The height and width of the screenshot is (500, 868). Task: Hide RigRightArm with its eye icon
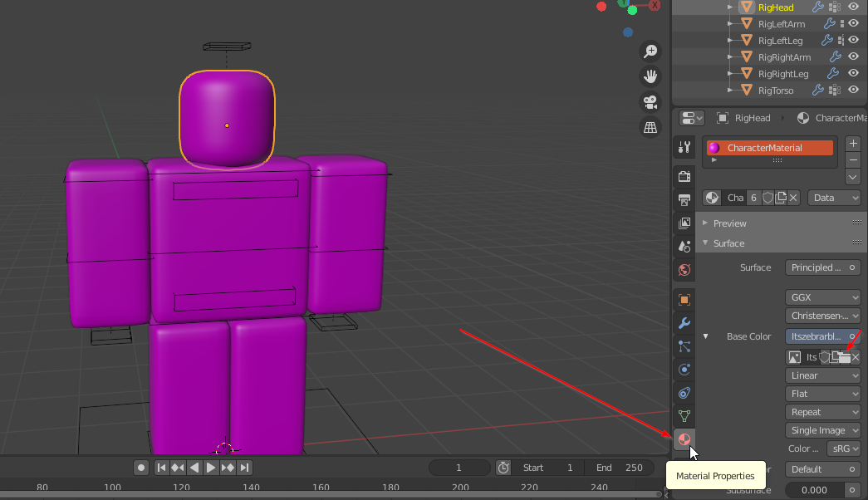point(853,57)
